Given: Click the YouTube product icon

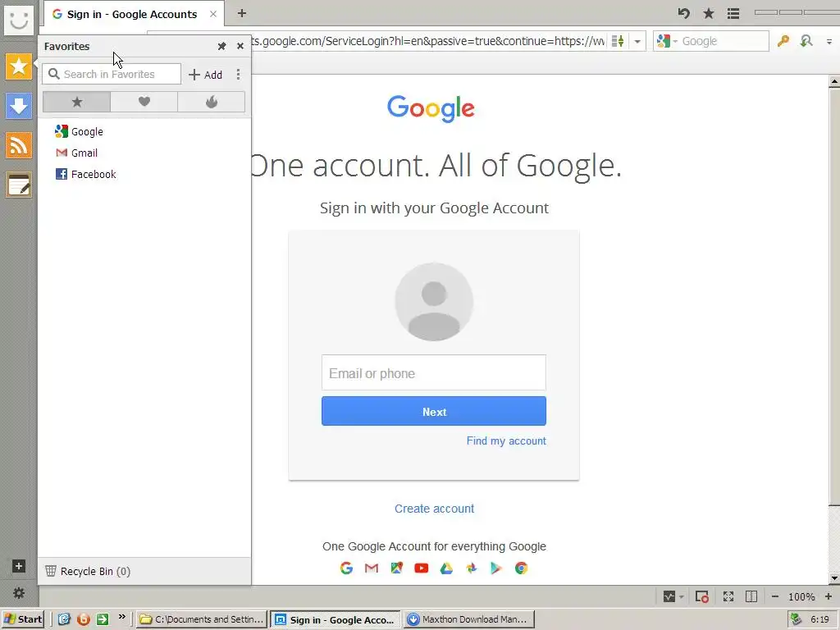Looking at the screenshot, I should 422,568.
